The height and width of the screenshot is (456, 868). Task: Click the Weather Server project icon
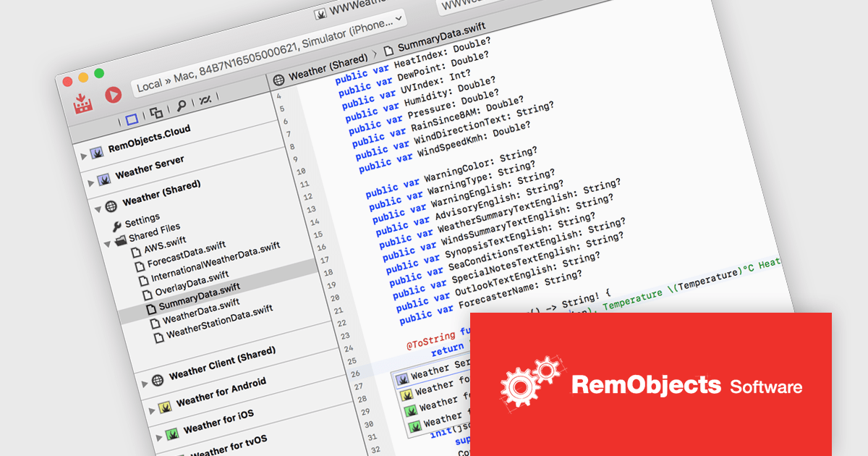[103, 178]
